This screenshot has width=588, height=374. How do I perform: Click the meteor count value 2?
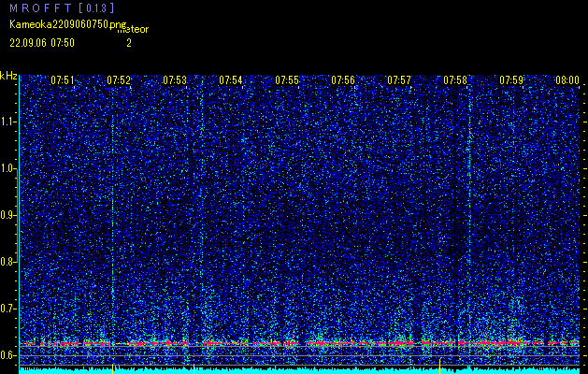click(129, 43)
